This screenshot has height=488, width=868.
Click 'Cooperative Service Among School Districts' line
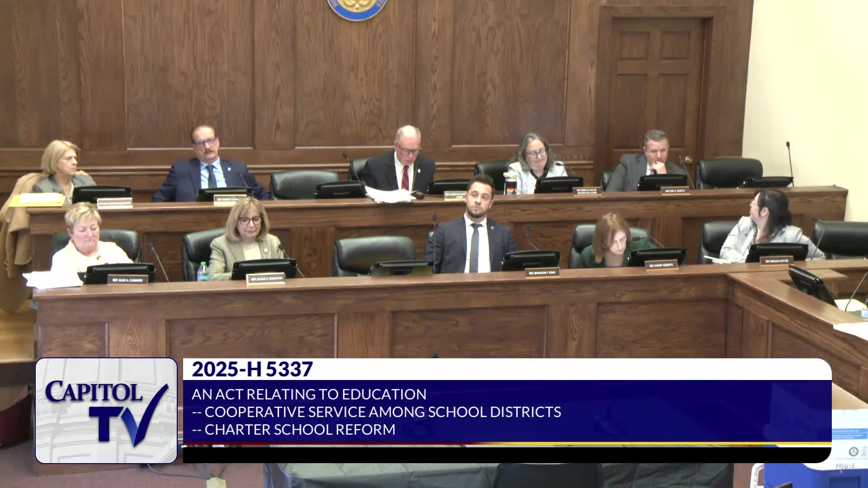pos(376,412)
